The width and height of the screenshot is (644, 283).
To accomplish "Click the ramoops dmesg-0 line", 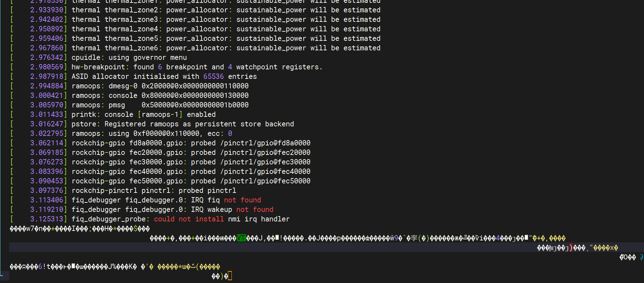I will click(160, 86).
